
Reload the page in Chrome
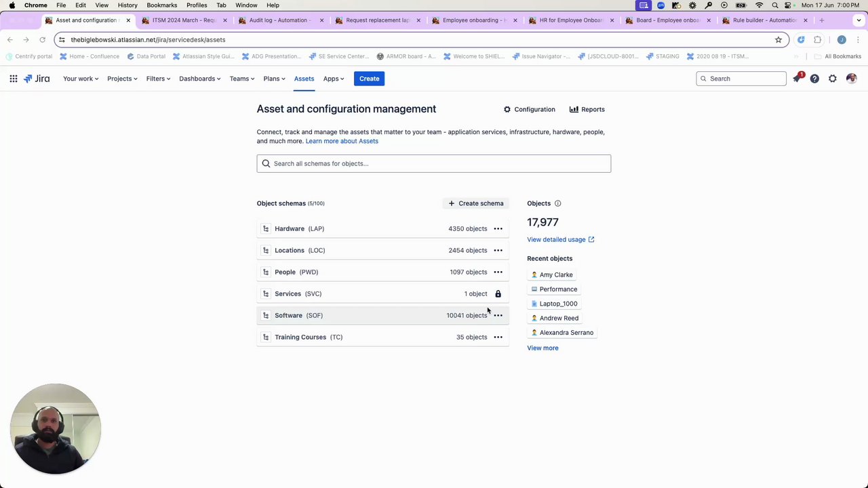pyautogui.click(x=42, y=40)
